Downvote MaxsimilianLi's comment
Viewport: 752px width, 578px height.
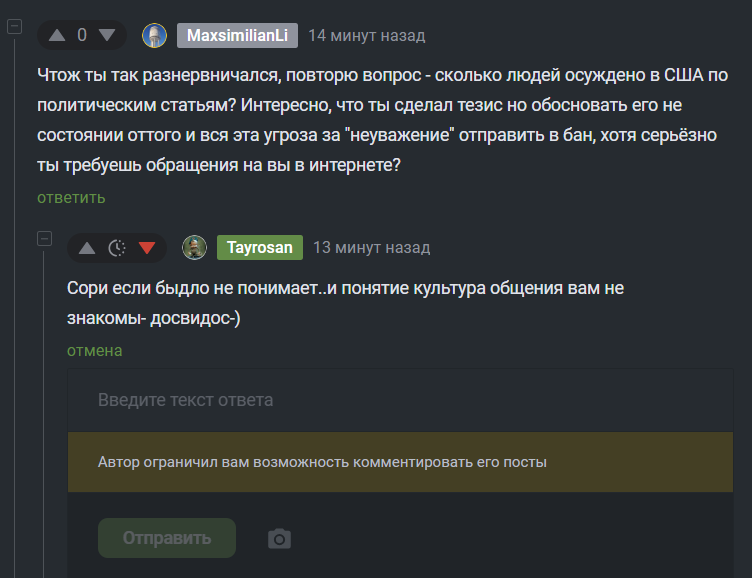click(x=107, y=35)
